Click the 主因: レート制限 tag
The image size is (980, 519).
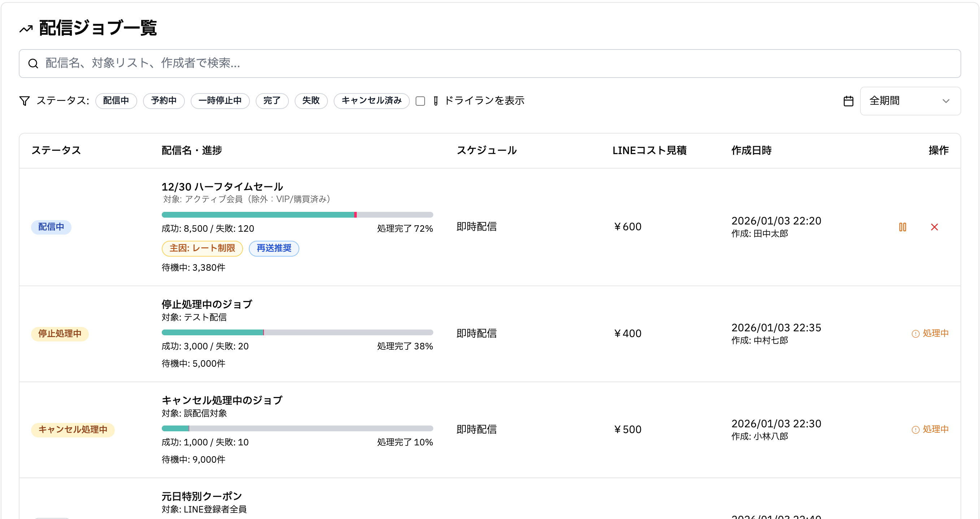[202, 249]
